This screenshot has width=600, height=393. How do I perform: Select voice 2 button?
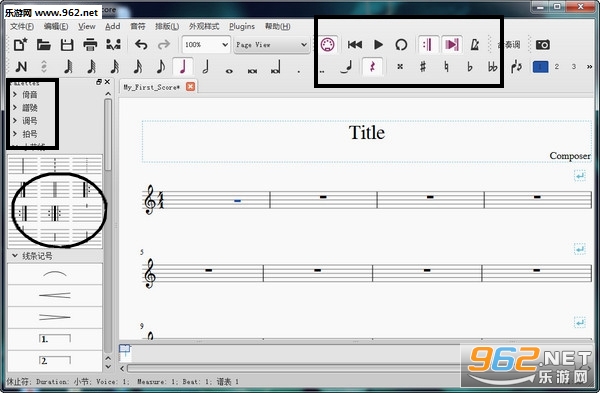click(x=557, y=67)
